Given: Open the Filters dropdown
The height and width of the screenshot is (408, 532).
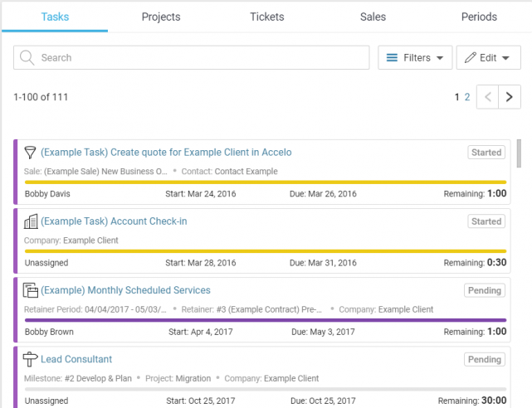Looking at the screenshot, I should click(415, 58).
